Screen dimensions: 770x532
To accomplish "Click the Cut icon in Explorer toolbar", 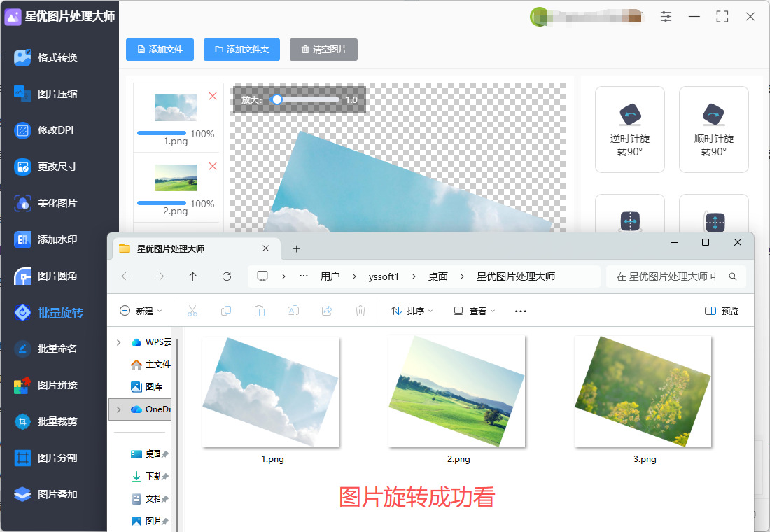I will [192, 311].
